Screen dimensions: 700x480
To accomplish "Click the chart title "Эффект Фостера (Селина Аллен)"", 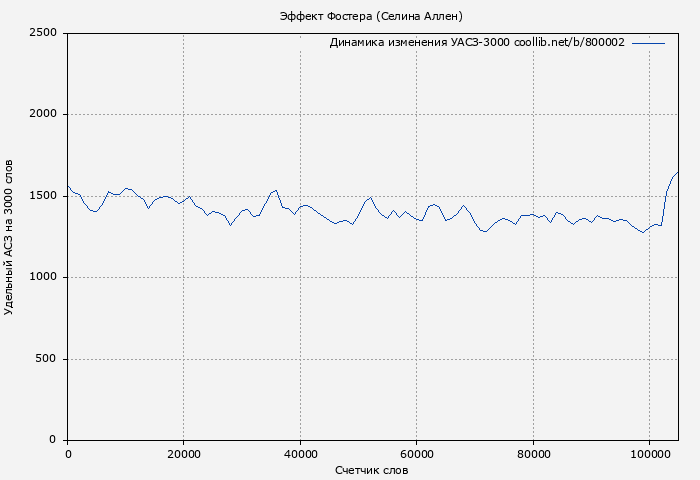I will (371, 16).
